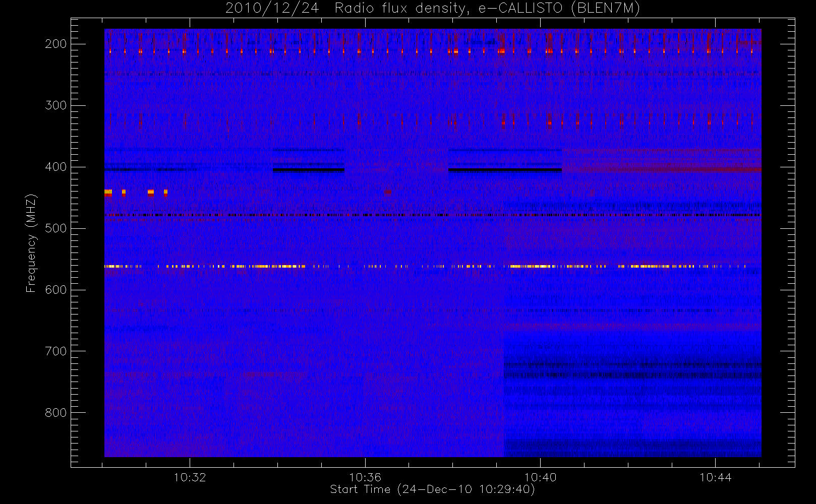Click the 10:32 time tick label
The width and height of the screenshot is (816, 504).
(x=190, y=477)
